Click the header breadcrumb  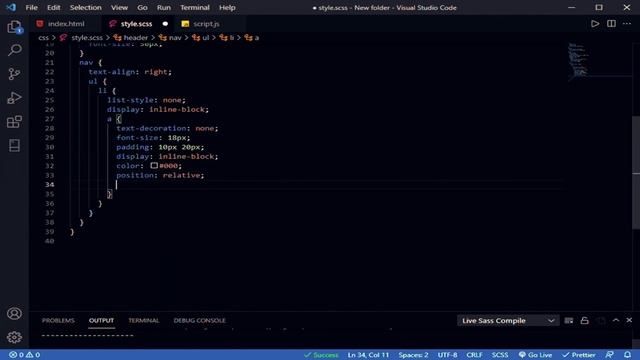click(136, 38)
